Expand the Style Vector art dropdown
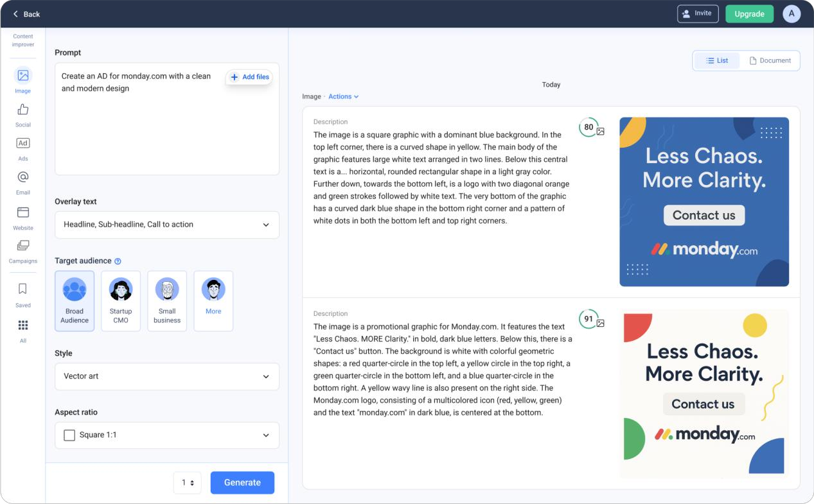 click(167, 376)
